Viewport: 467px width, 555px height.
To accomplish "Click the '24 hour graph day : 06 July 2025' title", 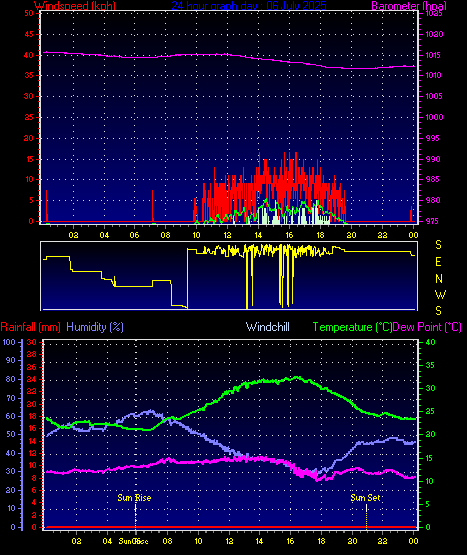I will [x=249, y=6].
